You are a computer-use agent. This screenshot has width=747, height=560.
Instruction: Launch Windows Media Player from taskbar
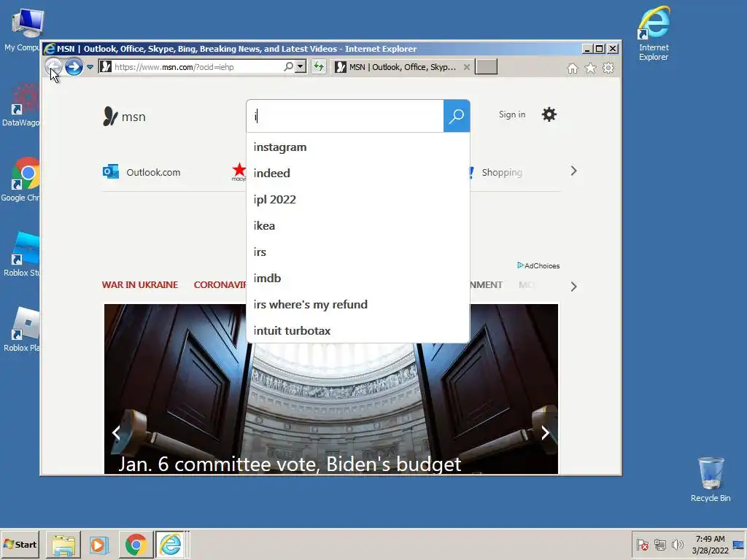(x=99, y=544)
